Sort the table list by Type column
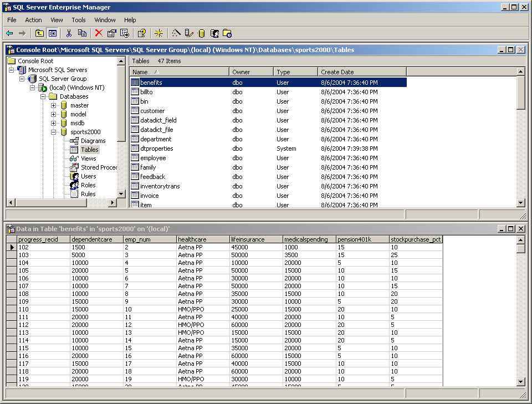 295,72
